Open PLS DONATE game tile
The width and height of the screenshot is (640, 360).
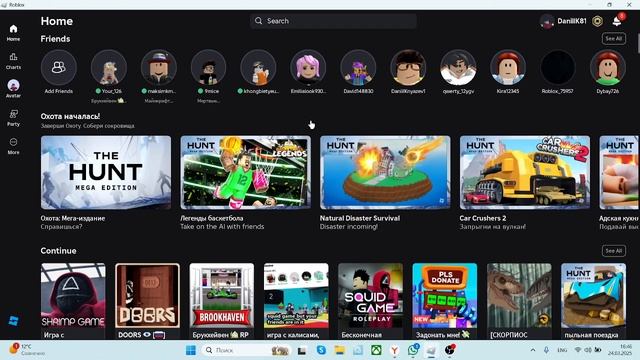444,296
